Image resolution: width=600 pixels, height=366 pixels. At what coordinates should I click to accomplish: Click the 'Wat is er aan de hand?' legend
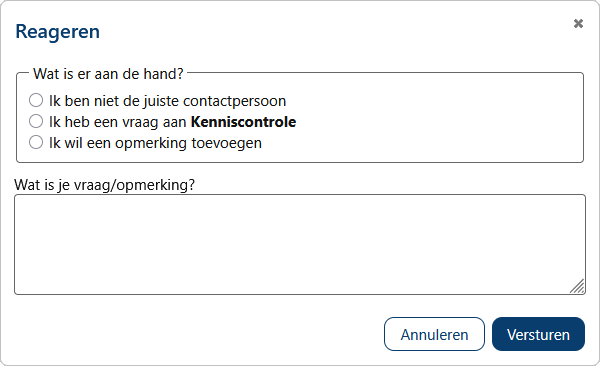coord(108,74)
